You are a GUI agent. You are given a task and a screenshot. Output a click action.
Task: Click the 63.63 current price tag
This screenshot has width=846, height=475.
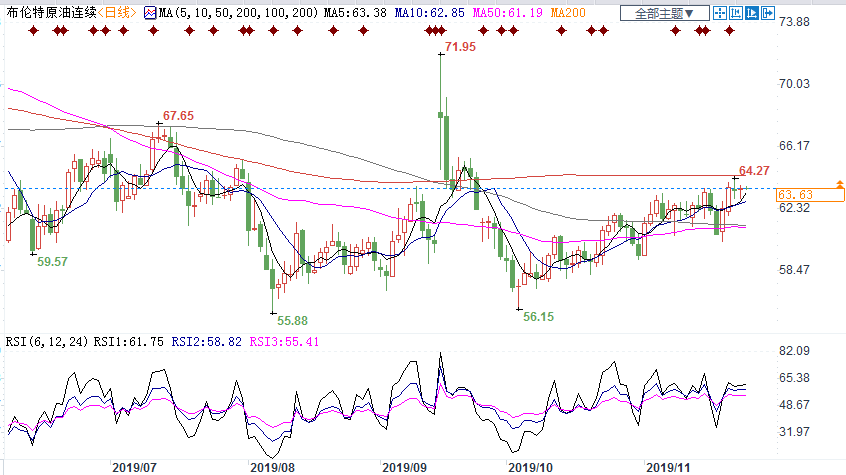pyautogui.click(x=810, y=195)
